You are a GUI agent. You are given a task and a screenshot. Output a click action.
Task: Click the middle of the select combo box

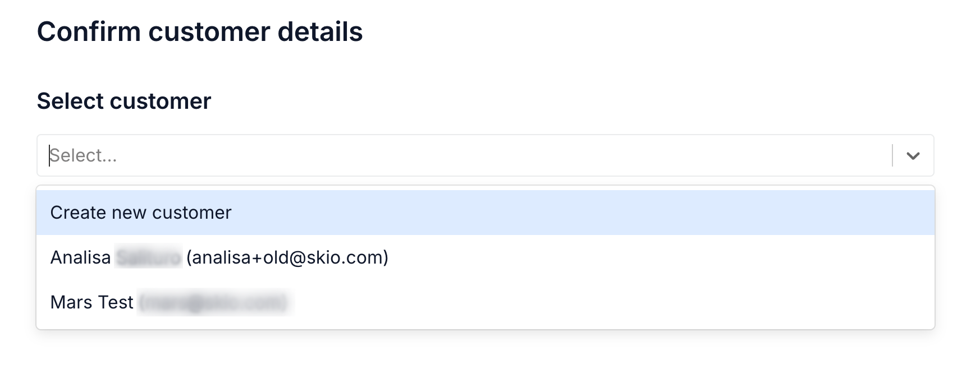point(486,155)
